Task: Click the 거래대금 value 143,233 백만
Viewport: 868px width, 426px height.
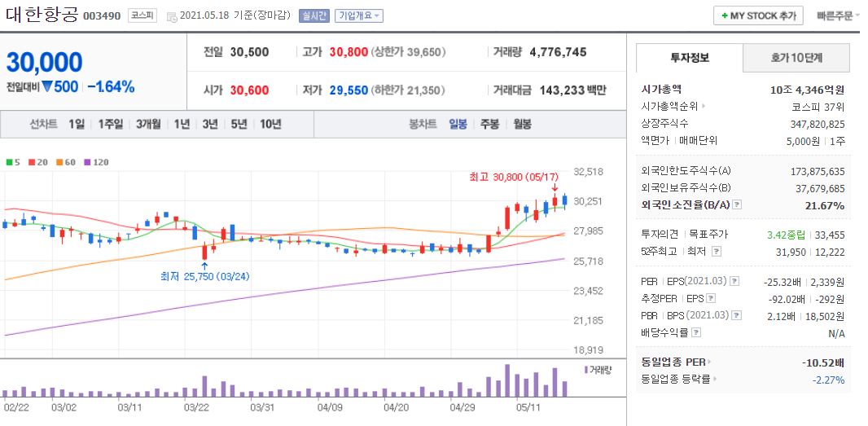Action: click(x=573, y=90)
